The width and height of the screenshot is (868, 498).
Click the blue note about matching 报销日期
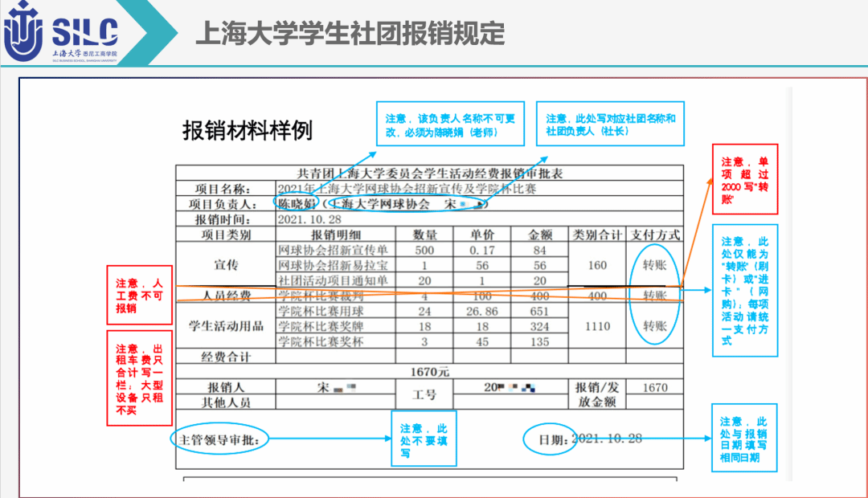743,439
